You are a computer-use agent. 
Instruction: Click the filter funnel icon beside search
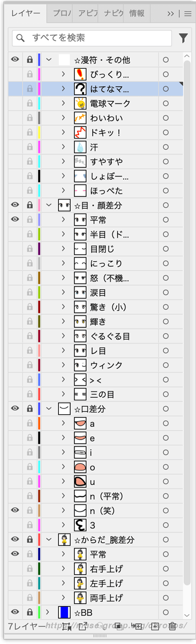[183, 38]
